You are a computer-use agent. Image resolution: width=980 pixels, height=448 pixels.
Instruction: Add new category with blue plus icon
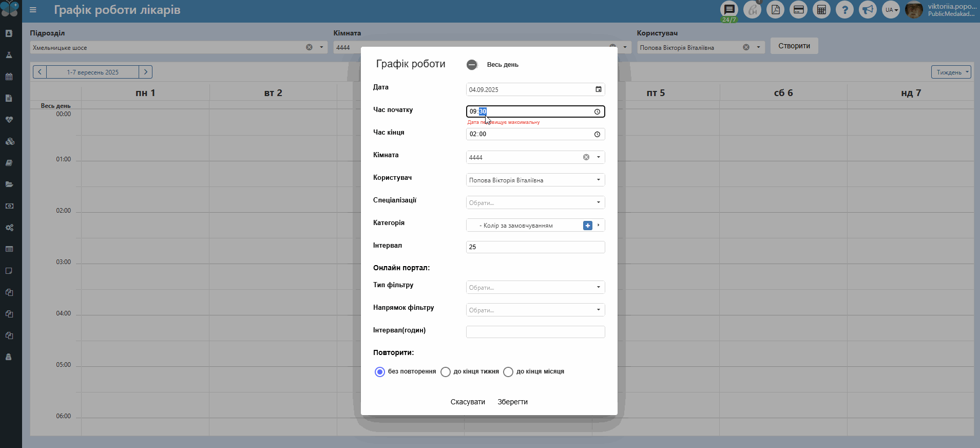(588, 226)
